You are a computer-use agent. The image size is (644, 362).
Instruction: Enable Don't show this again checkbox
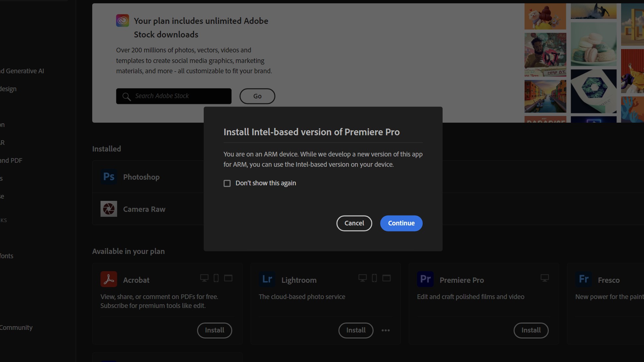227,183
